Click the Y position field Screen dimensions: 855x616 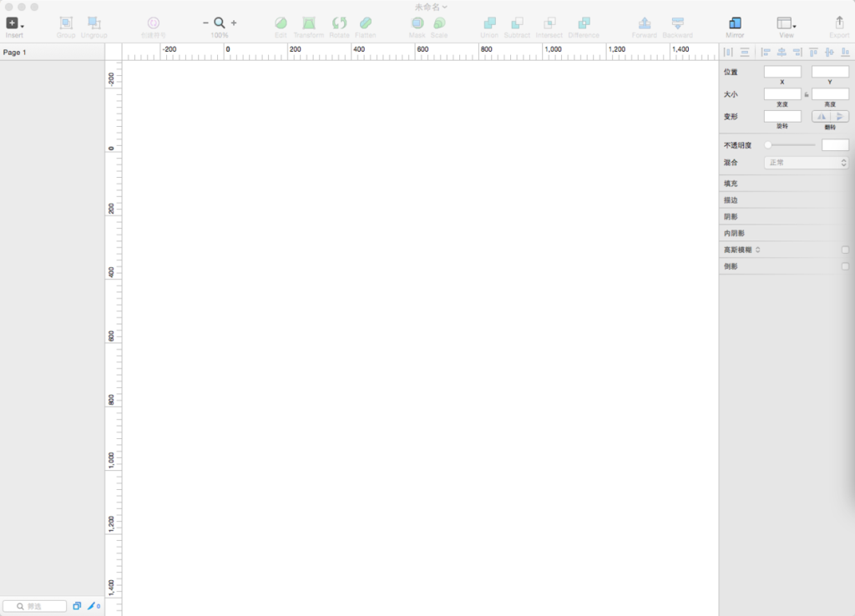coord(830,72)
